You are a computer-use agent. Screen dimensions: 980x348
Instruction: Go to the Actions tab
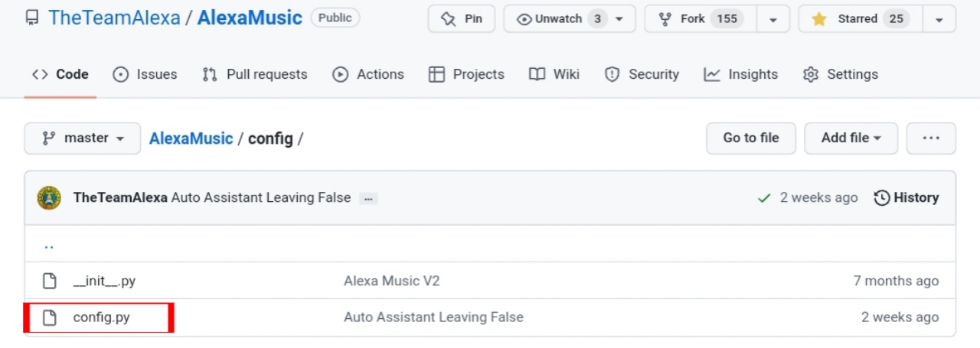(x=367, y=74)
